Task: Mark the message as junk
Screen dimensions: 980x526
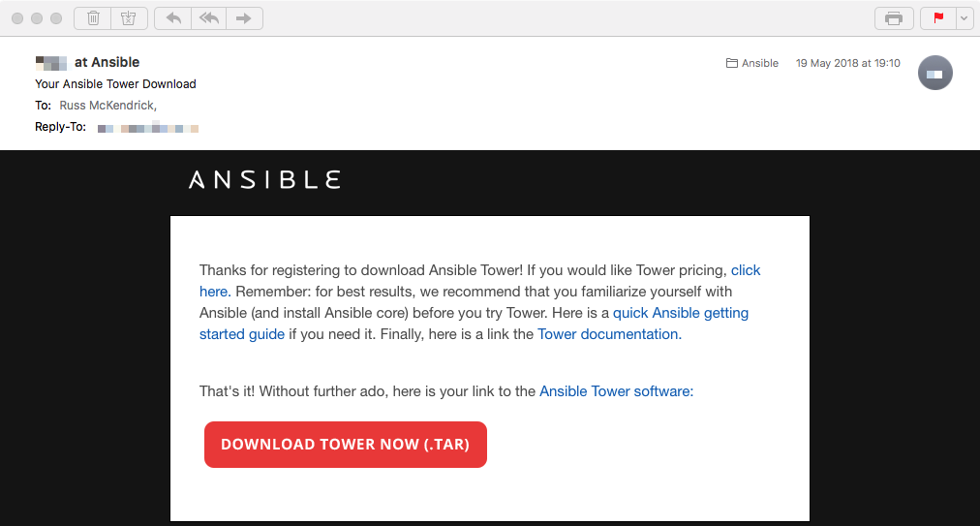Action: (129, 18)
